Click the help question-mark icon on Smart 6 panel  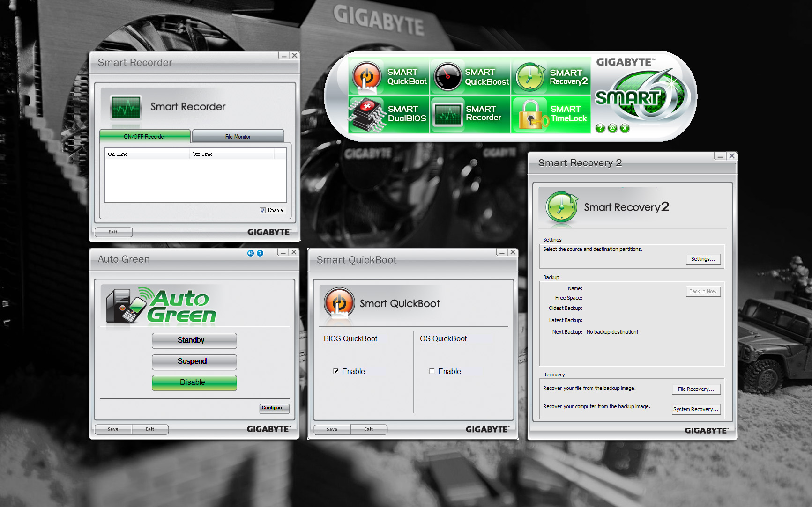click(600, 128)
